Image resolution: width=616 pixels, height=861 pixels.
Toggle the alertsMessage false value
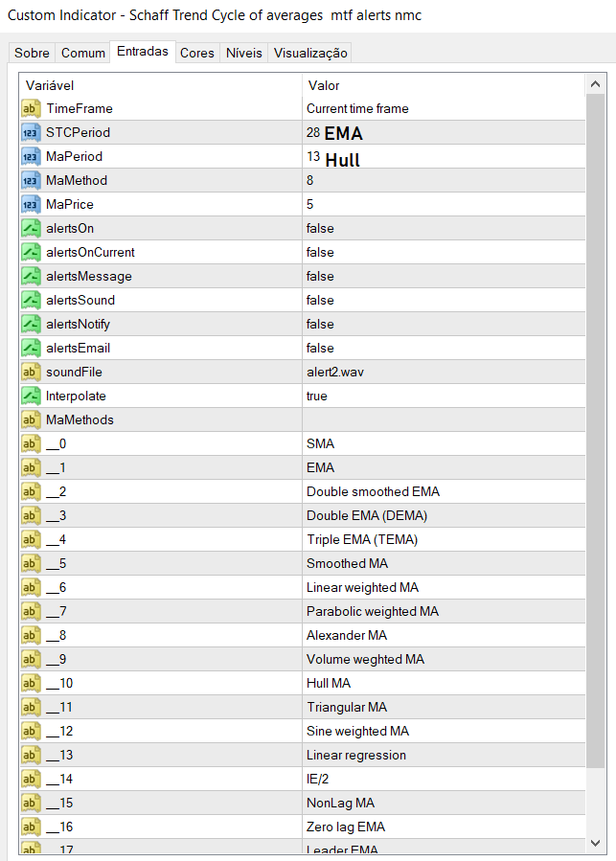tap(320, 277)
